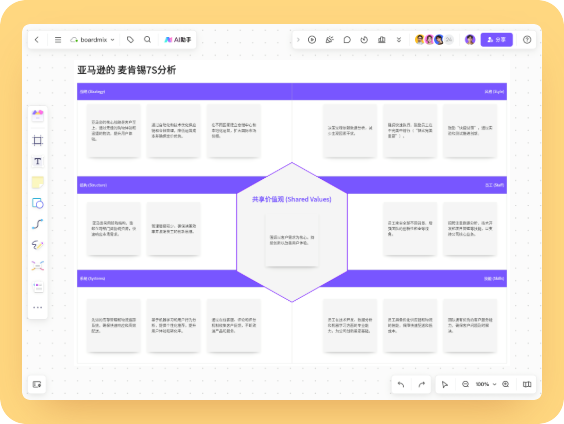Go back using the left arrow
Image resolution: width=564 pixels, height=424 pixels.
[x=37, y=40]
